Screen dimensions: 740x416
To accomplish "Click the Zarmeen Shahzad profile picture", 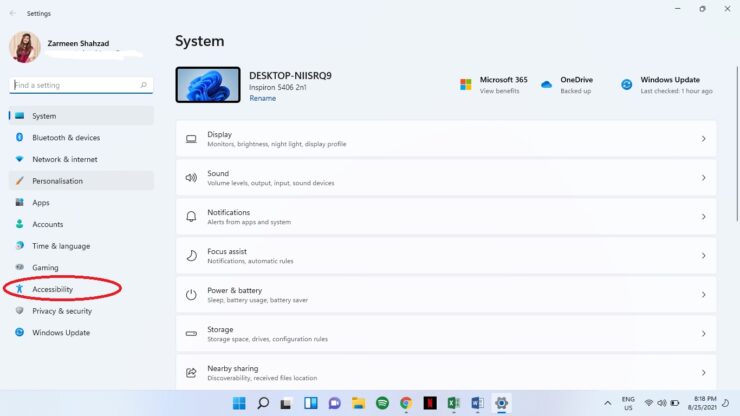I will [25, 47].
